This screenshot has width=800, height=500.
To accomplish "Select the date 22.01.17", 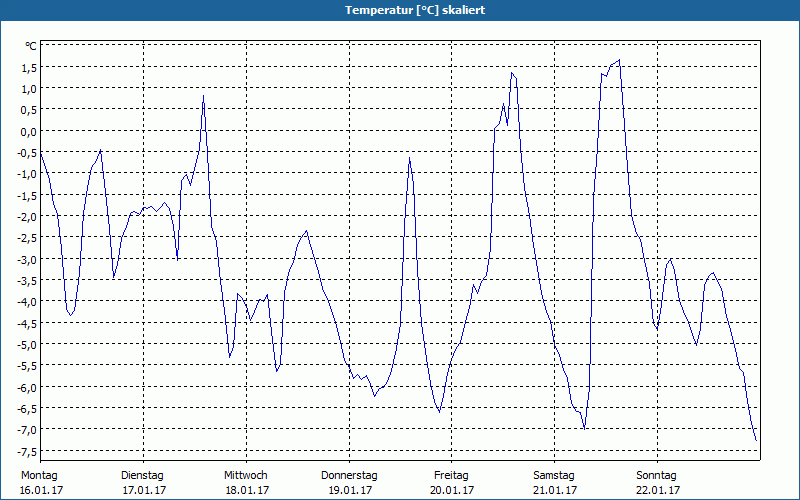I will pos(658,490).
